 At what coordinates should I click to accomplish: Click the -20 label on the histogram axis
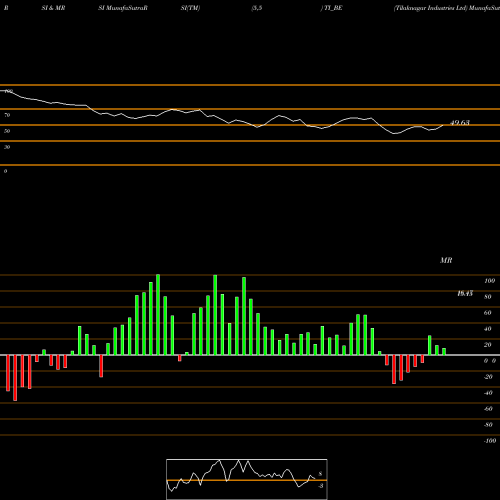488,377
